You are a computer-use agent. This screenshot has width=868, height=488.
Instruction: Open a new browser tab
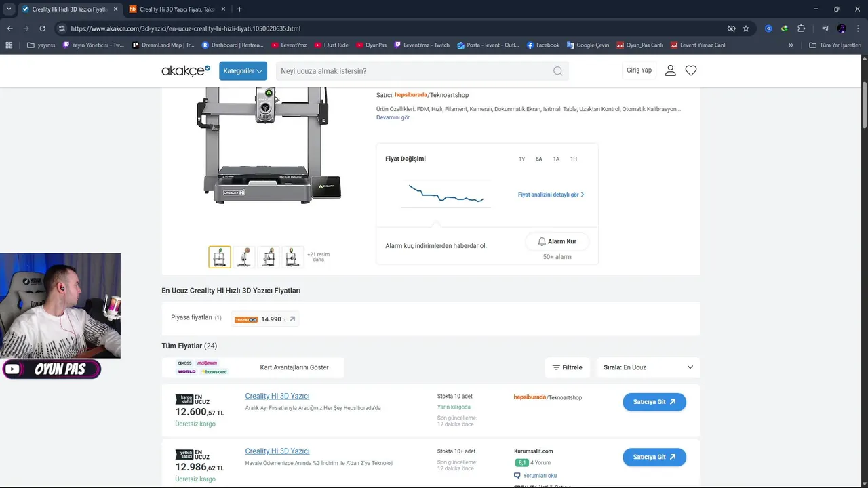click(239, 9)
